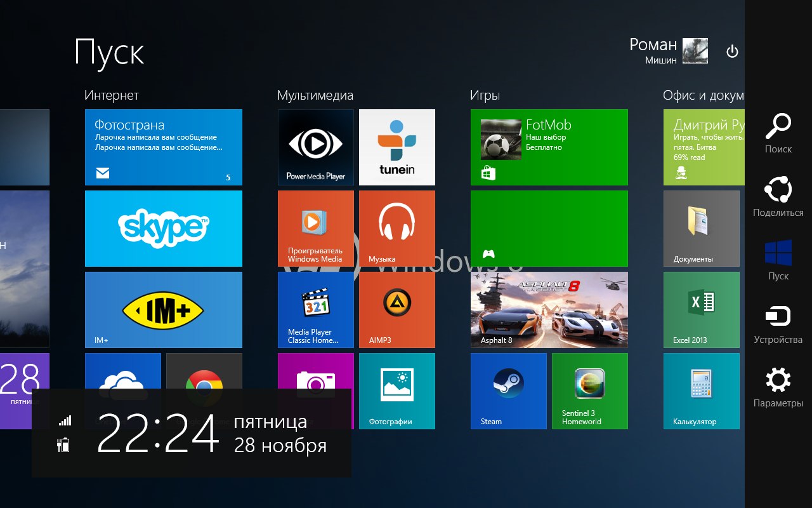Open the TuneIn radio tile
Viewport: 812px width, 508px height.
click(x=396, y=147)
